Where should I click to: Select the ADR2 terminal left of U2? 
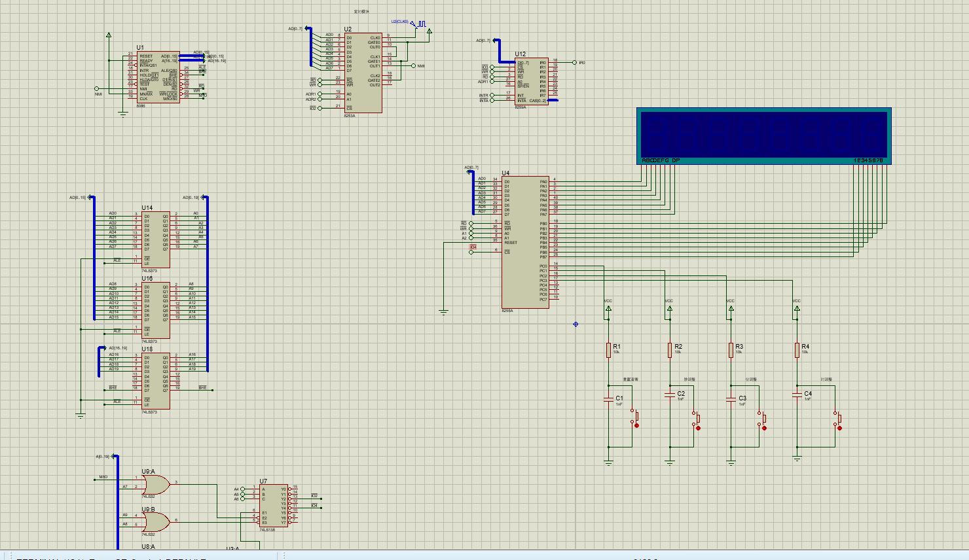click(x=320, y=99)
